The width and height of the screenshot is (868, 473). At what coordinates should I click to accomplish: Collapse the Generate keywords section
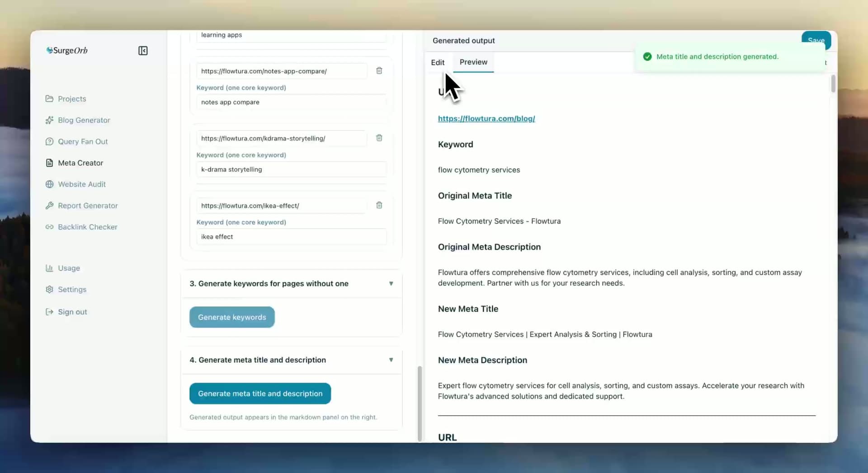[392, 283]
